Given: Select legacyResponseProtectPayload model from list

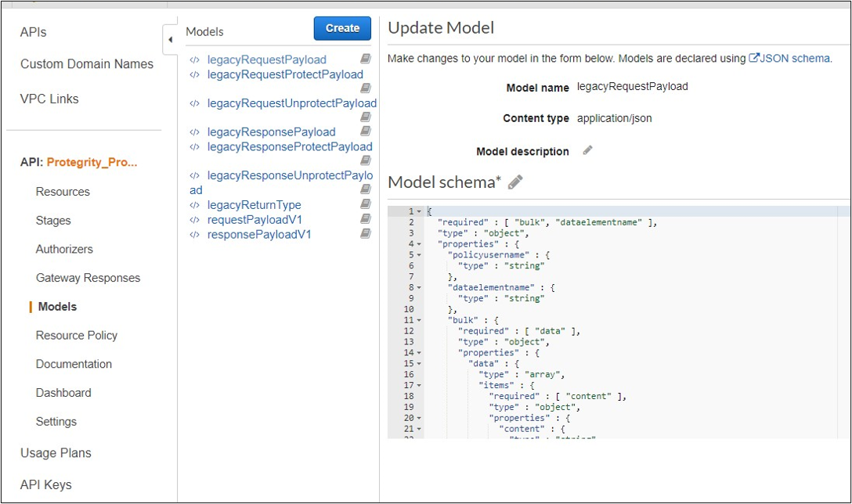Looking at the screenshot, I should [x=290, y=146].
